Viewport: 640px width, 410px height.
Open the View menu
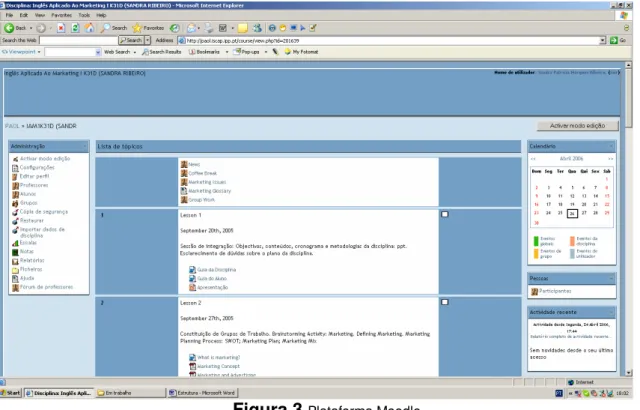click(40, 15)
